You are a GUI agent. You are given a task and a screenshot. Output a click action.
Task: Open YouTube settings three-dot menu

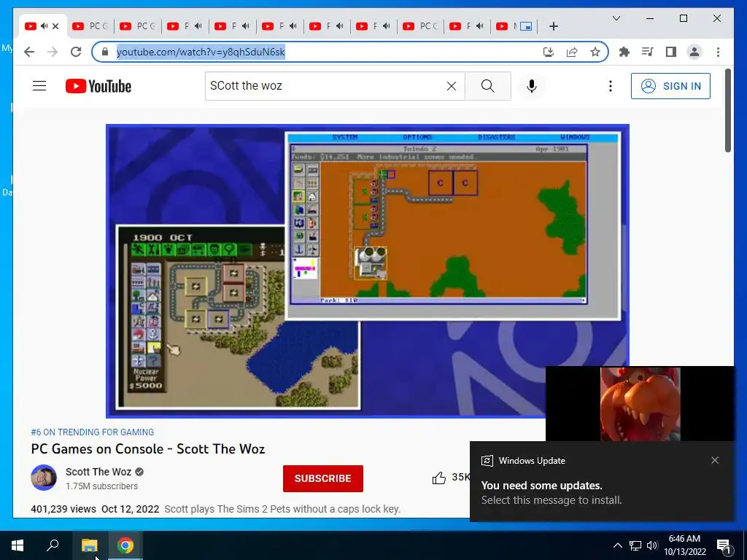pyautogui.click(x=611, y=86)
